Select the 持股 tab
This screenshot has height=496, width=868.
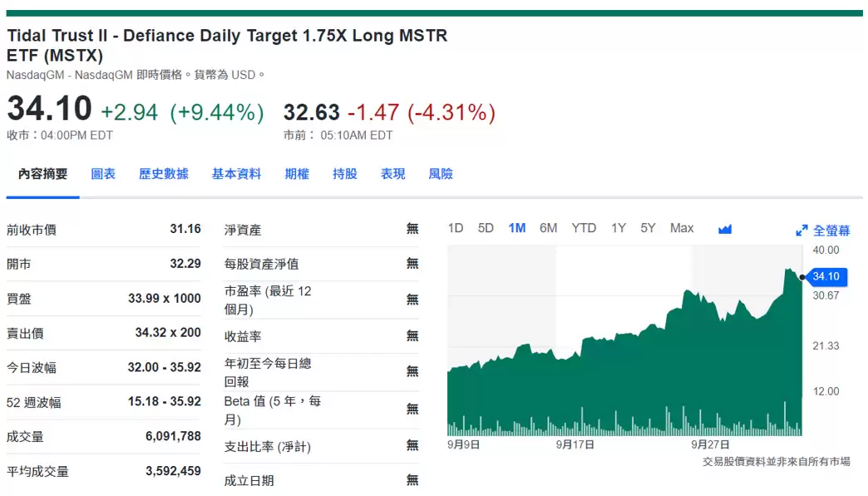[x=345, y=174]
